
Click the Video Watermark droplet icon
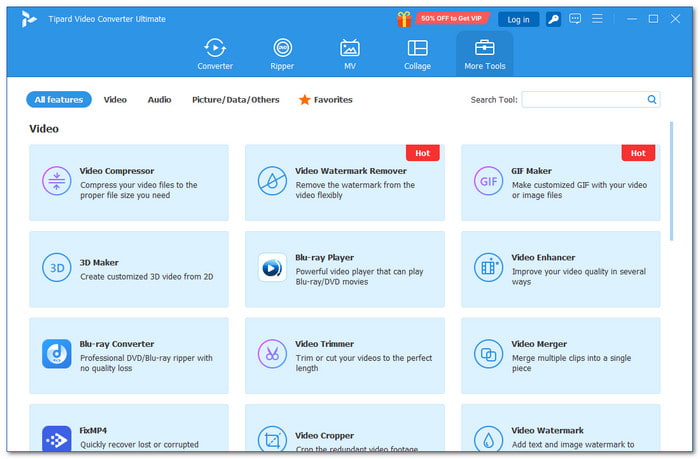click(488, 439)
